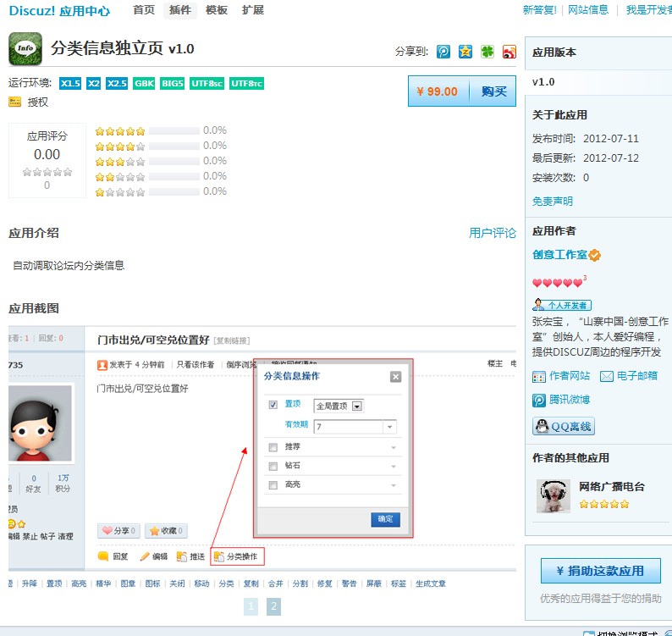Image resolution: width=672 pixels, height=636 pixels.
Task: Click the X2.5 environment badge
Action: tap(117, 83)
